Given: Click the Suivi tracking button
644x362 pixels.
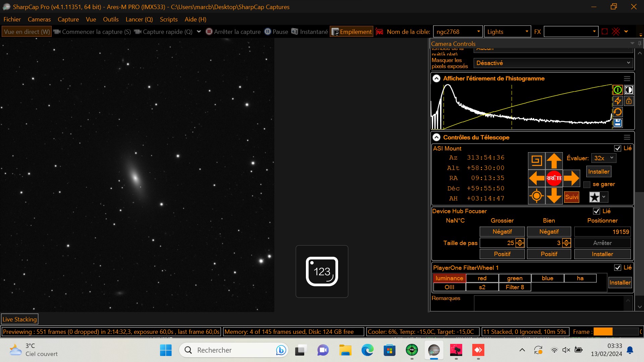Looking at the screenshot, I should pos(572,197).
